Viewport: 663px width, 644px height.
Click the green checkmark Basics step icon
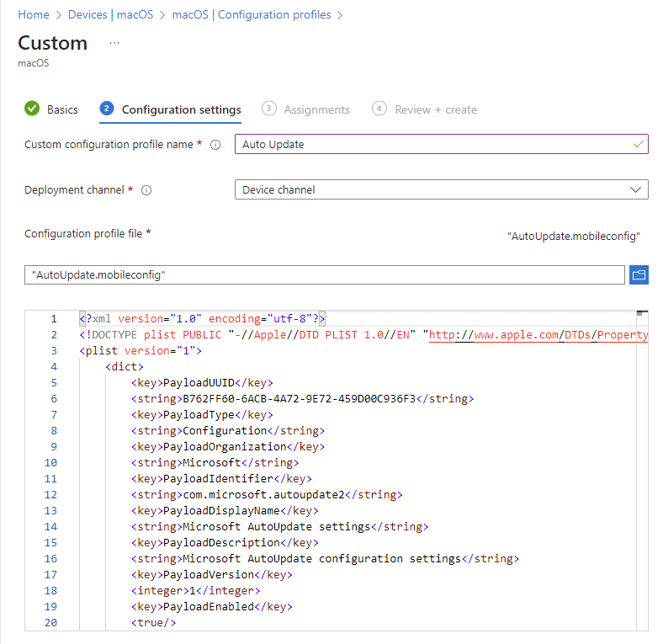32,109
